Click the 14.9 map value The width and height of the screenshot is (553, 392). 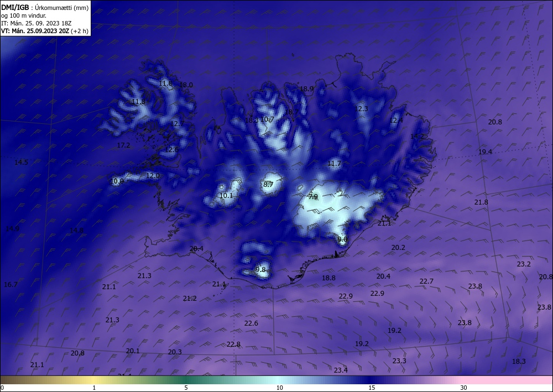[12, 229]
